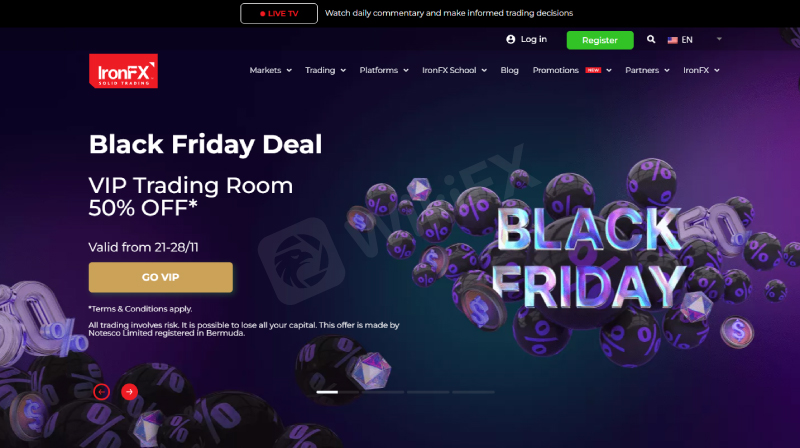Go to previous slide with left arrow

tap(102, 392)
